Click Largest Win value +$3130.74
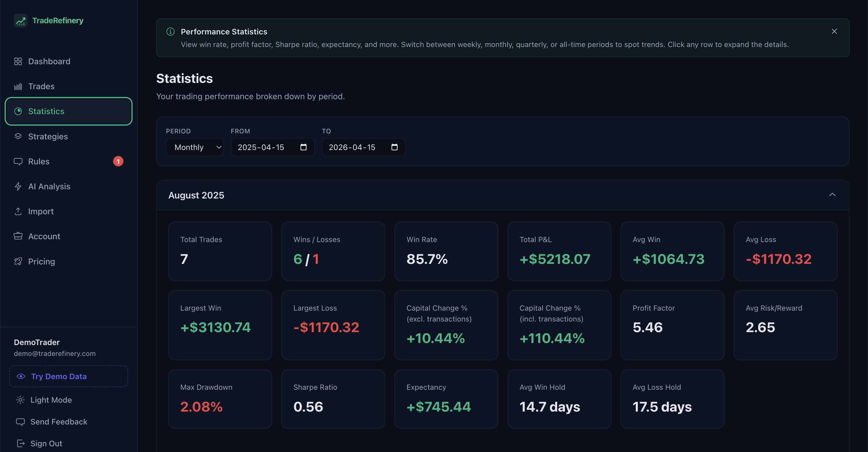The width and height of the screenshot is (868, 452). tap(215, 328)
